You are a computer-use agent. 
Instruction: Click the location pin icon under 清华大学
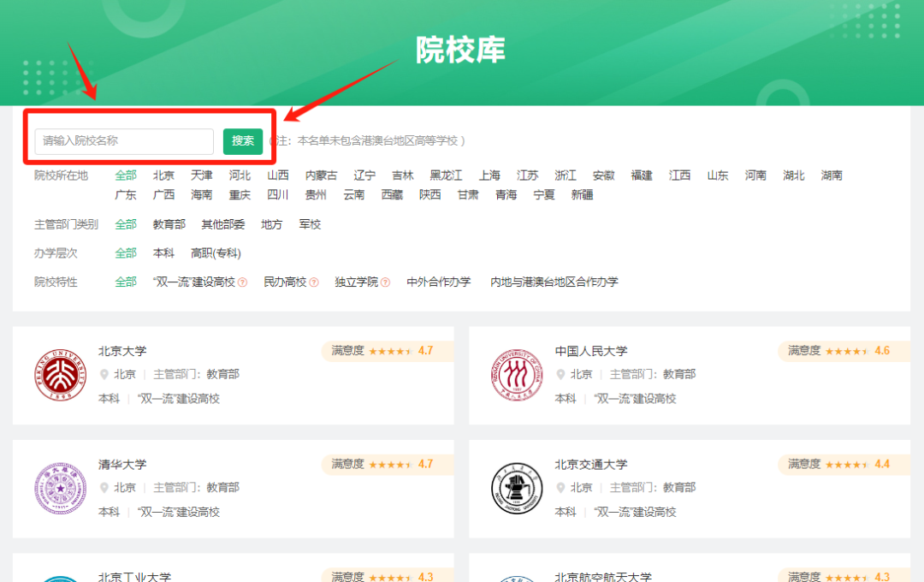(104, 488)
